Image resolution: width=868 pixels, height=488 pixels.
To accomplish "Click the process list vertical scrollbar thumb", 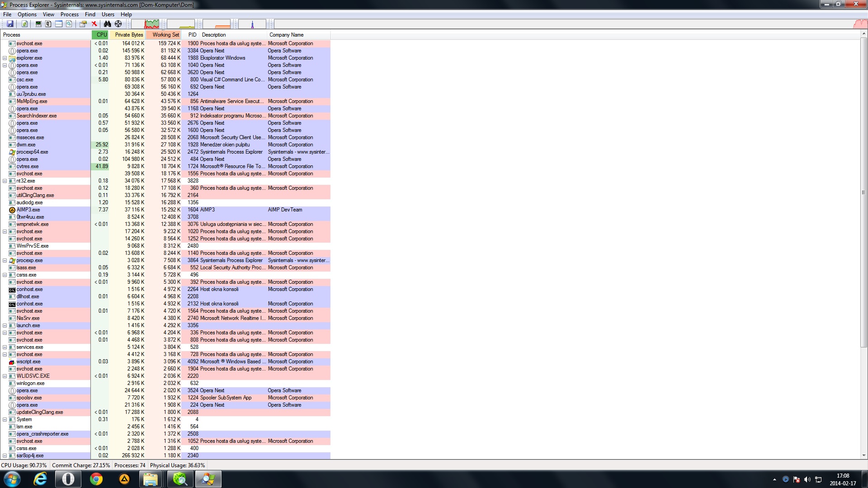I will [x=863, y=192].
